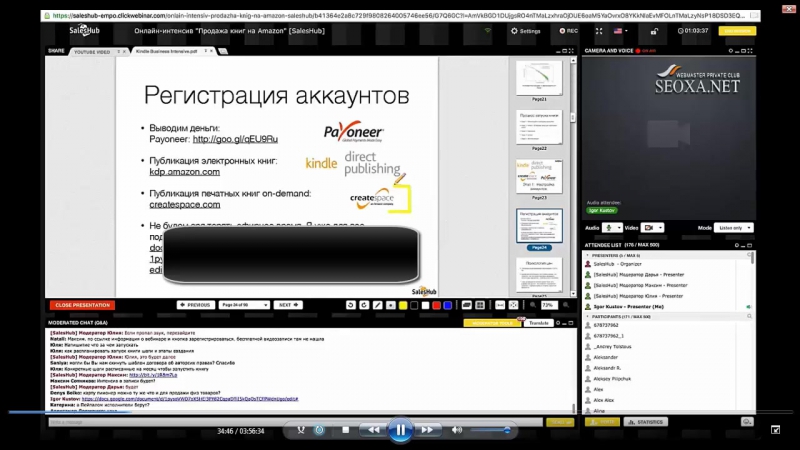This screenshot has width=800, height=450.
Task: Select the pencil drawing tool
Action: click(378, 305)
